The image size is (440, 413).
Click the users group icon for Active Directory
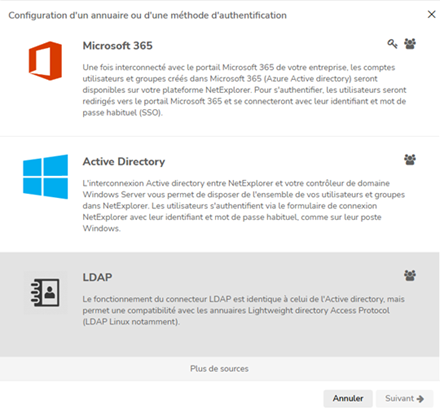coord(410,160)
